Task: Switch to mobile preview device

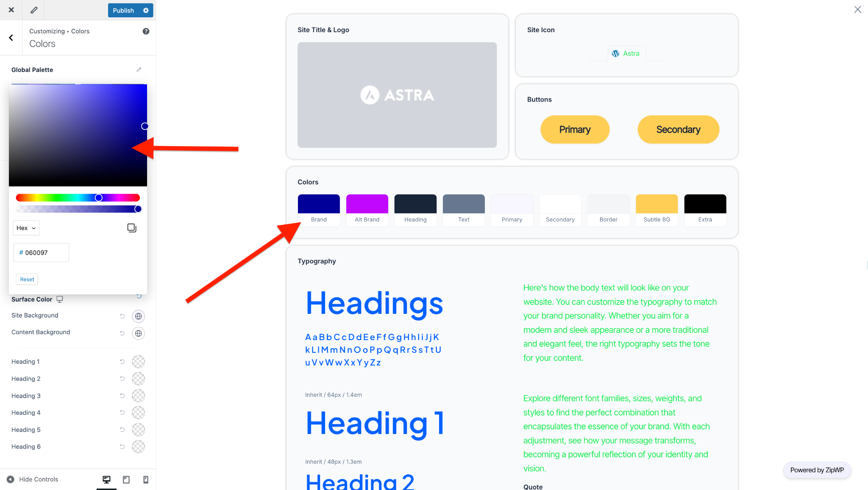Action: click(146, 479)
